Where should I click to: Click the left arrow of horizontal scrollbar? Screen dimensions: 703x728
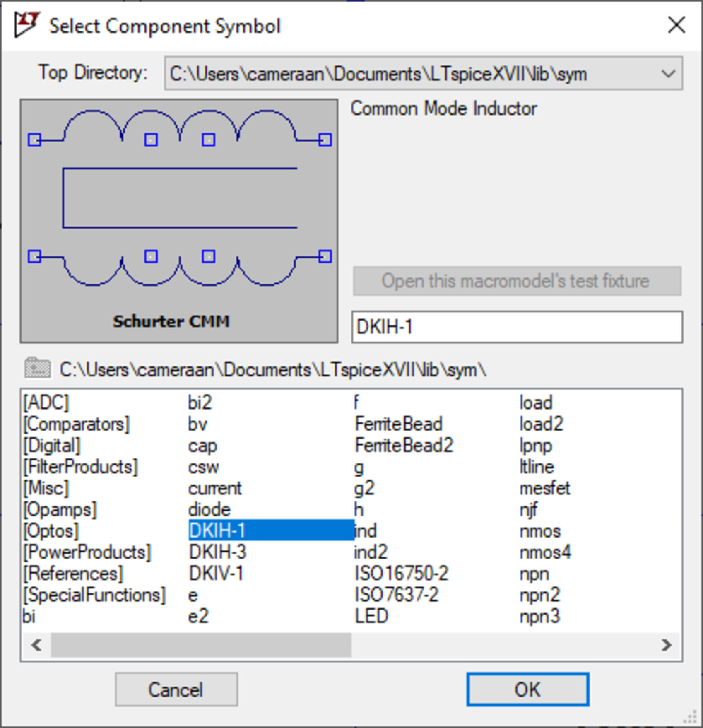tap(36, 645)
